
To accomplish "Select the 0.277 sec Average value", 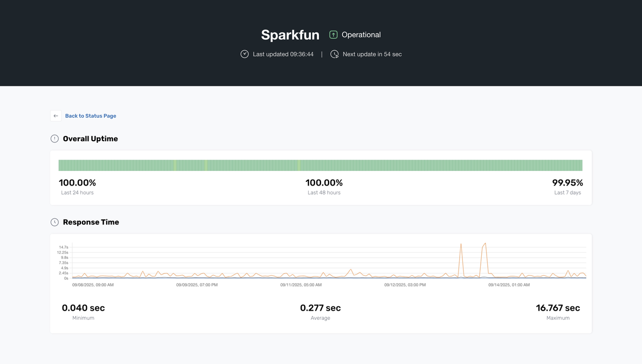I will [320, 307].
